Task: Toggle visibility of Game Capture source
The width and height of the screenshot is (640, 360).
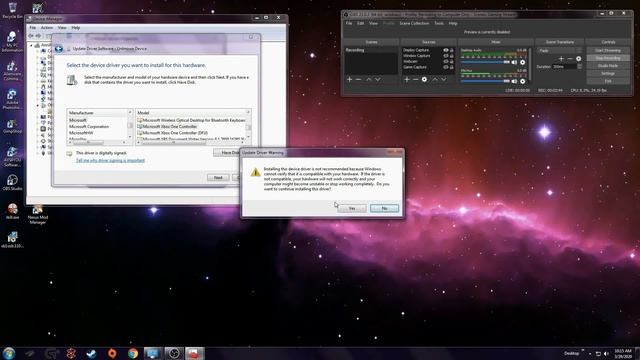Action: [446, 67]
